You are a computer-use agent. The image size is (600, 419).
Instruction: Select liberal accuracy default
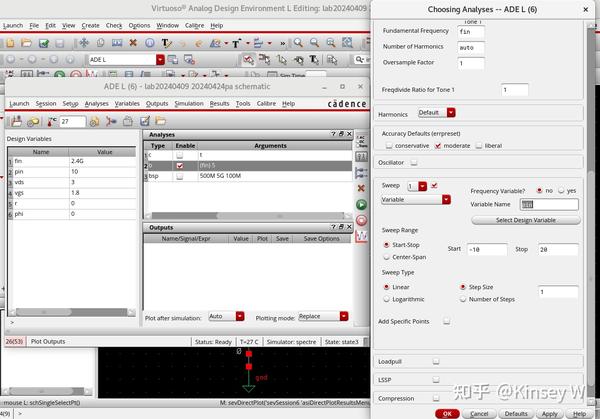click(x=479, y=146)
